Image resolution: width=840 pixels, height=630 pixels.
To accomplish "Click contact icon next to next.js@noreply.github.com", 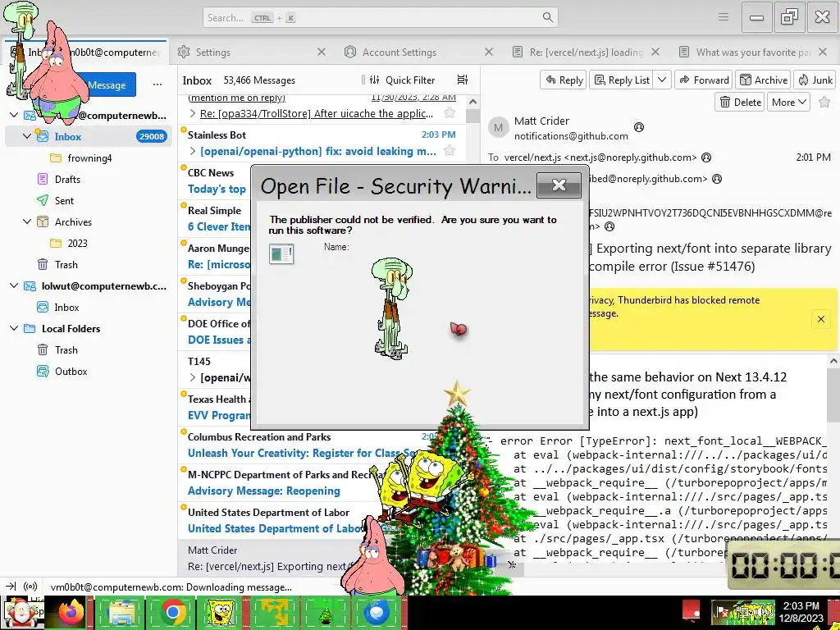I will [x=706, y=157].
